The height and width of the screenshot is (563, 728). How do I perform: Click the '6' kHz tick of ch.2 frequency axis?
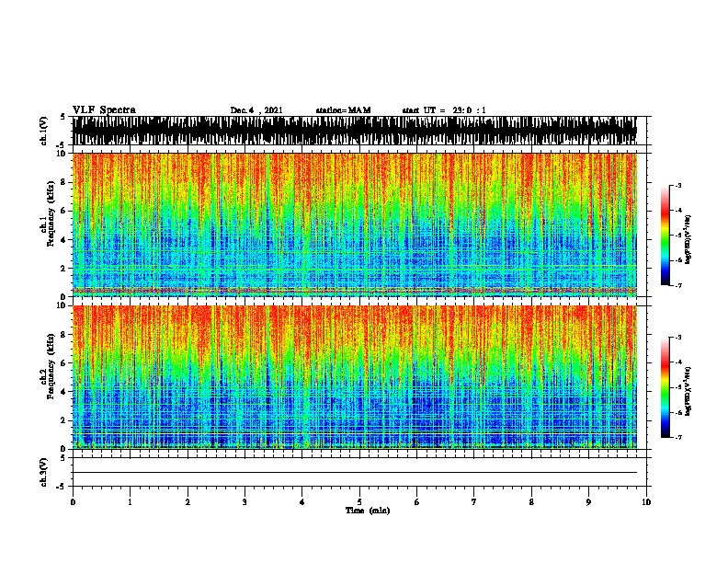[64, 362]
